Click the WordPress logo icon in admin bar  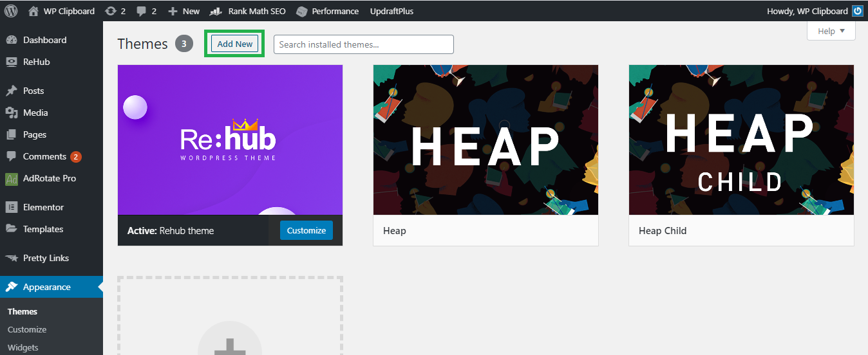pyautogui.click(x=11, y=11)
